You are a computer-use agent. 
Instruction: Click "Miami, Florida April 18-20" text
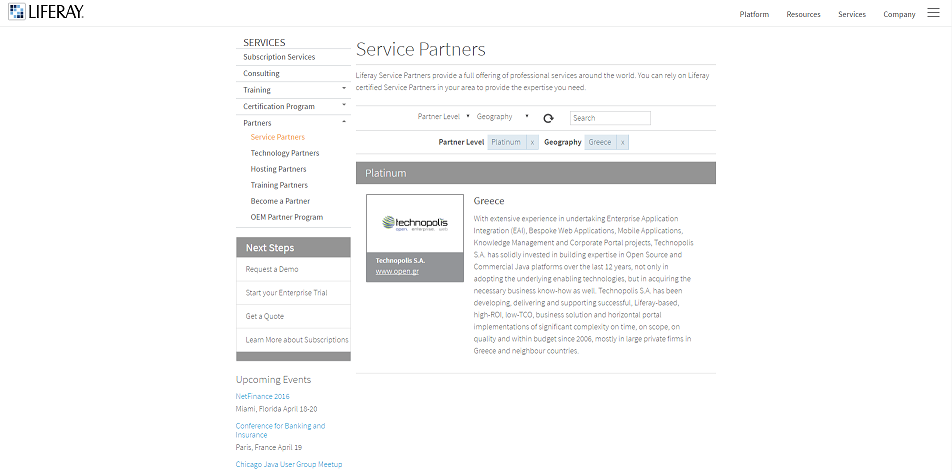pyautogui.click(x=276, y=409)
